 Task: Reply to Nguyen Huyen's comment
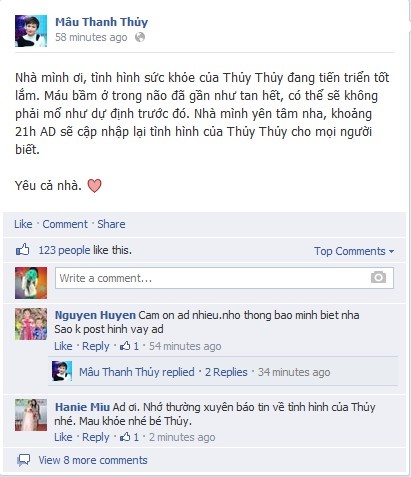click(96, 346)
